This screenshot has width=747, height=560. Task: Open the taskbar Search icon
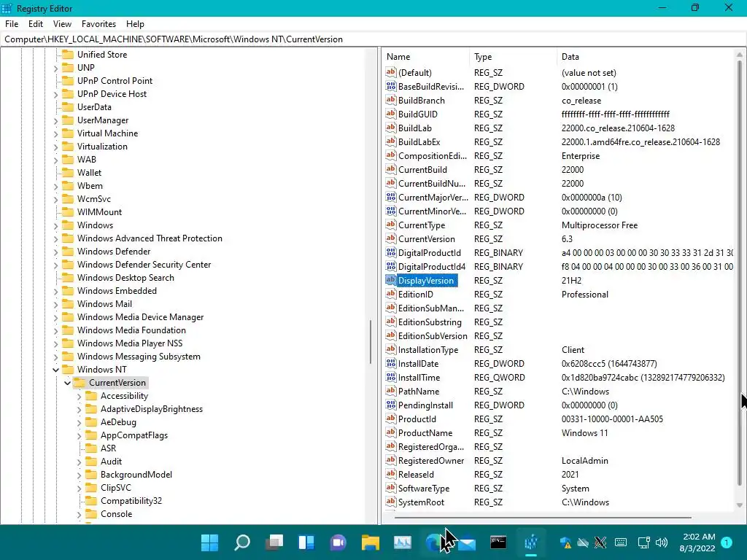click(242, 542)
